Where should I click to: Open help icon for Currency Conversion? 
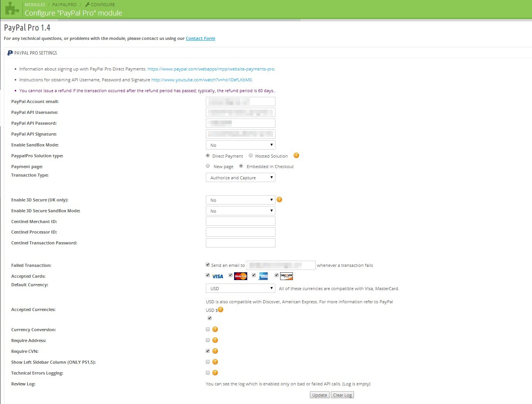(x=215, y=329)
